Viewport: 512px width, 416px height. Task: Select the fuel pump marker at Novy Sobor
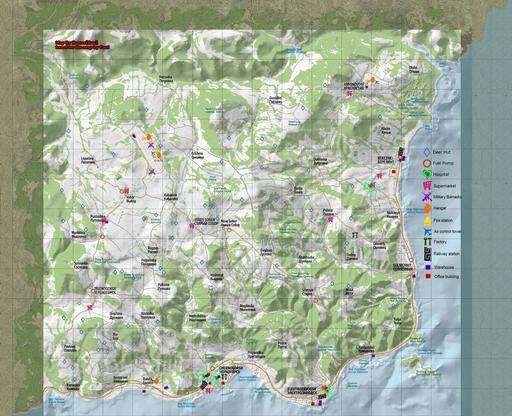(x=229, y=230)
